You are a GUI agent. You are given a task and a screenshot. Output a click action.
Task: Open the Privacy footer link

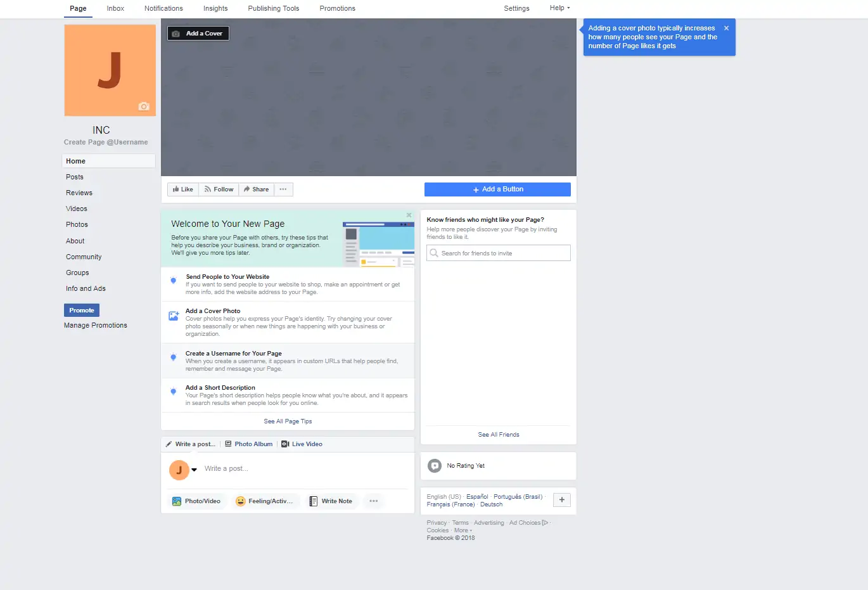(x=437, y=523)
